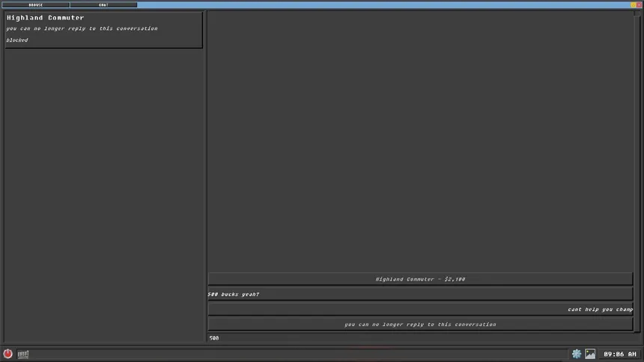Click the red power icon in taskbar

pyautogui.click(x=7, y=354)
